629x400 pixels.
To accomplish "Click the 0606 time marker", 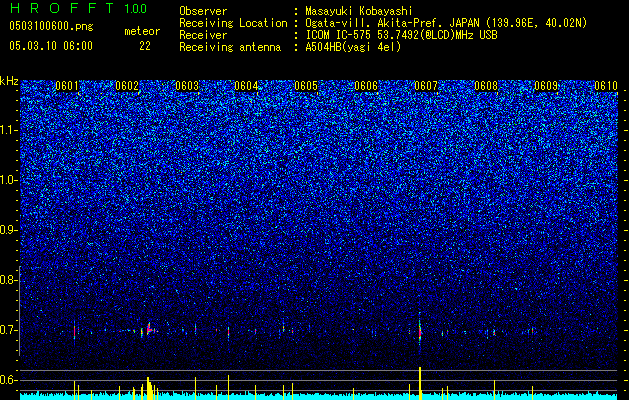I will pyautogui.click(x=366, y=86).
